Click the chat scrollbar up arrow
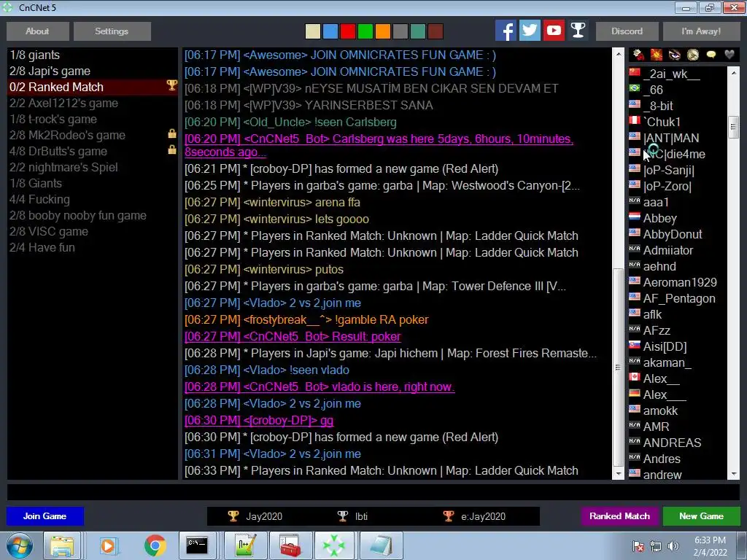The height and width of the screenshot is (560, 747). click(x=619, y=54)
